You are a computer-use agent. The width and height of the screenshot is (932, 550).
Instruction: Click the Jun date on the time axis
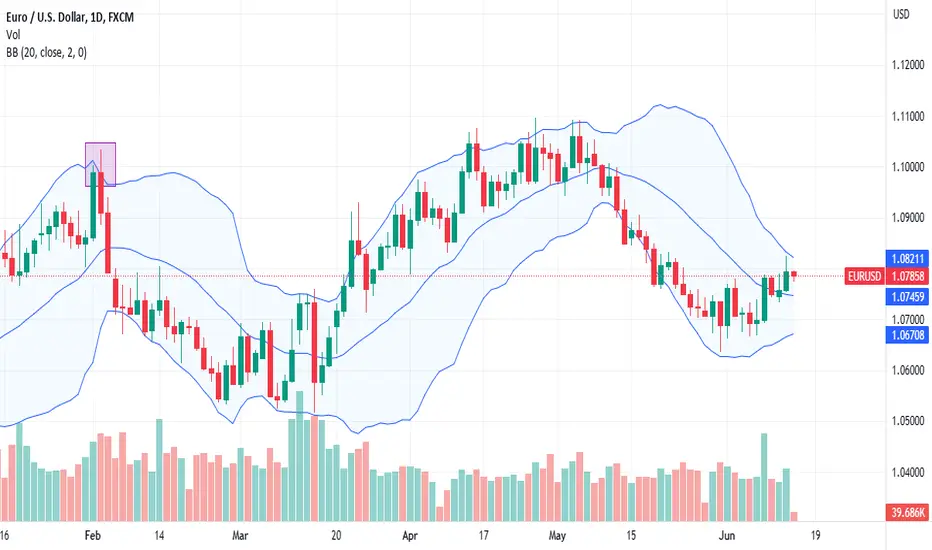click(x=727, y=536)
